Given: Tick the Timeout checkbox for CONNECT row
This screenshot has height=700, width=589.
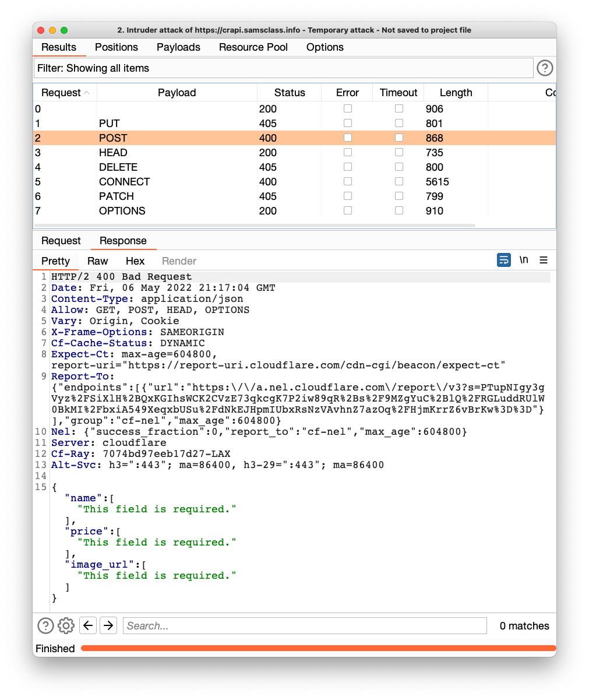Looking at the screenshot, I should [x=399, y=181].
